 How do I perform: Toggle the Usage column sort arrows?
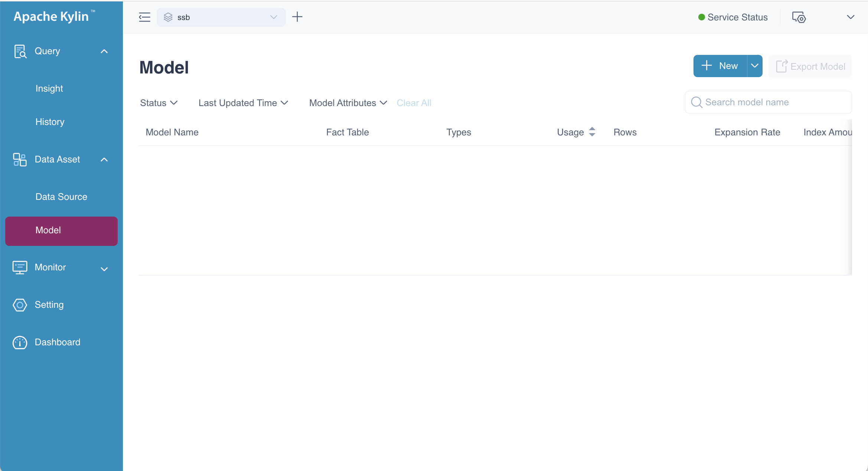(592, 132)
